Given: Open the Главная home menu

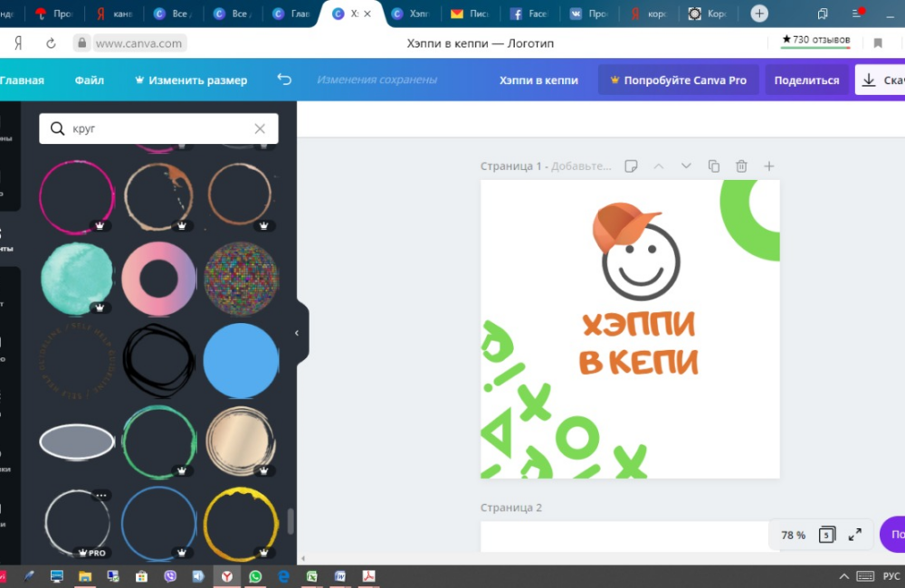Looking at the screenshot, I should point(22,81).
